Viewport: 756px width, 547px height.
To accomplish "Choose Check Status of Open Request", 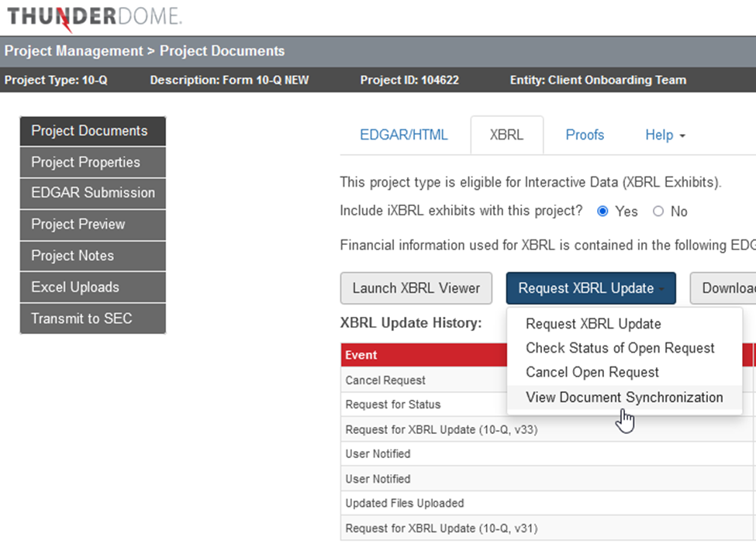I will click(x=620, y=348).
